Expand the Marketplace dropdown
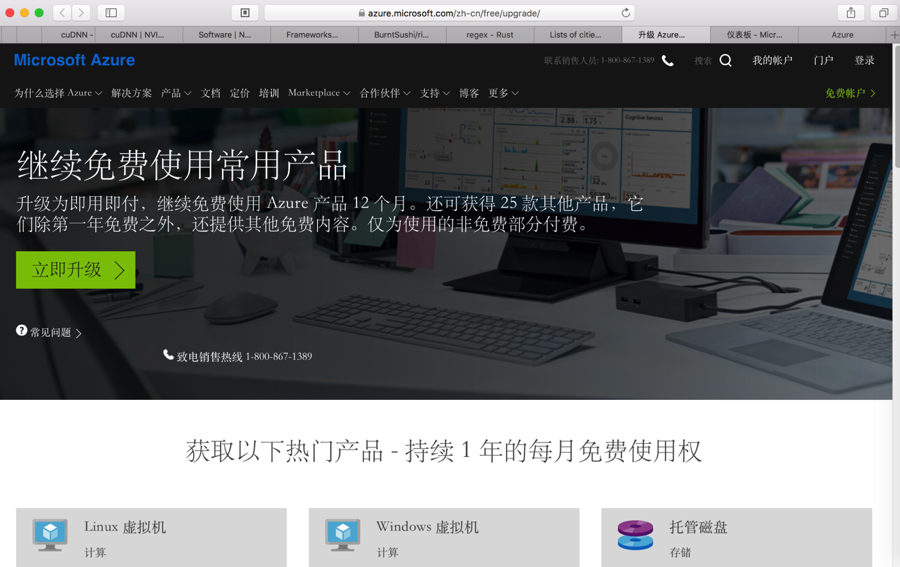Viewport: 900px width, 567px height. point(319,93)
